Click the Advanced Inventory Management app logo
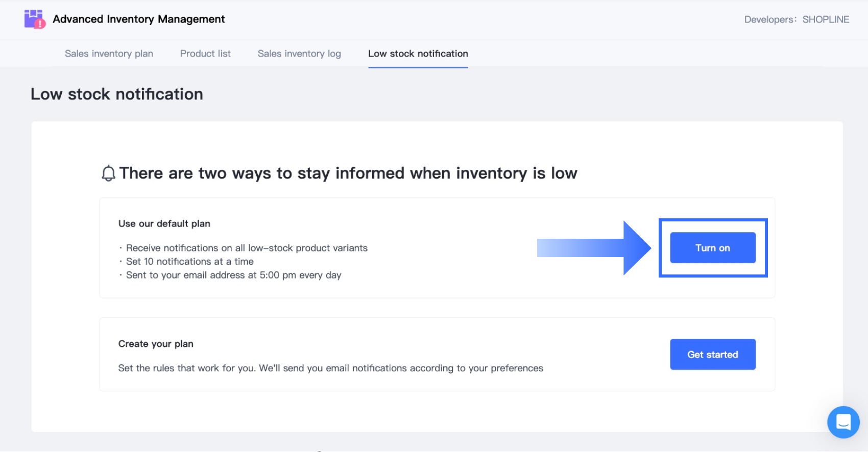This screenshot has width=868, height=452. [x=35, y=19]
